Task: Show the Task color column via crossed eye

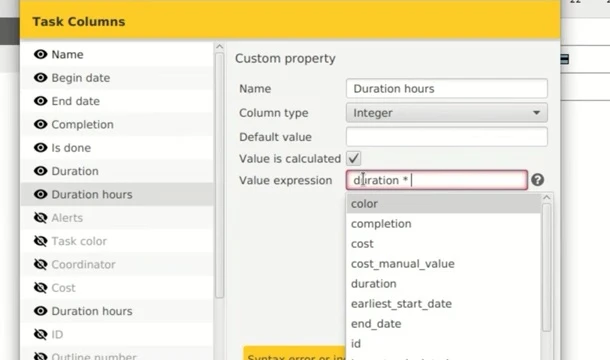Action: (40, 241)
